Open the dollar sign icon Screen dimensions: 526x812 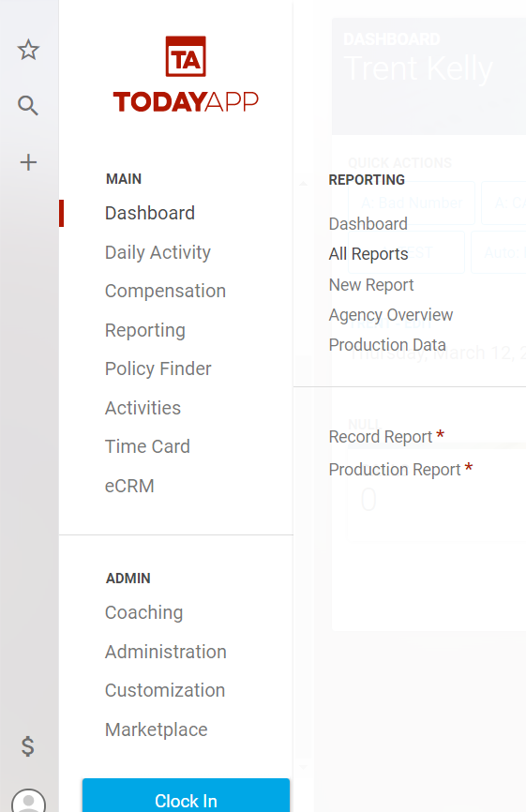[x=28, y=746]
